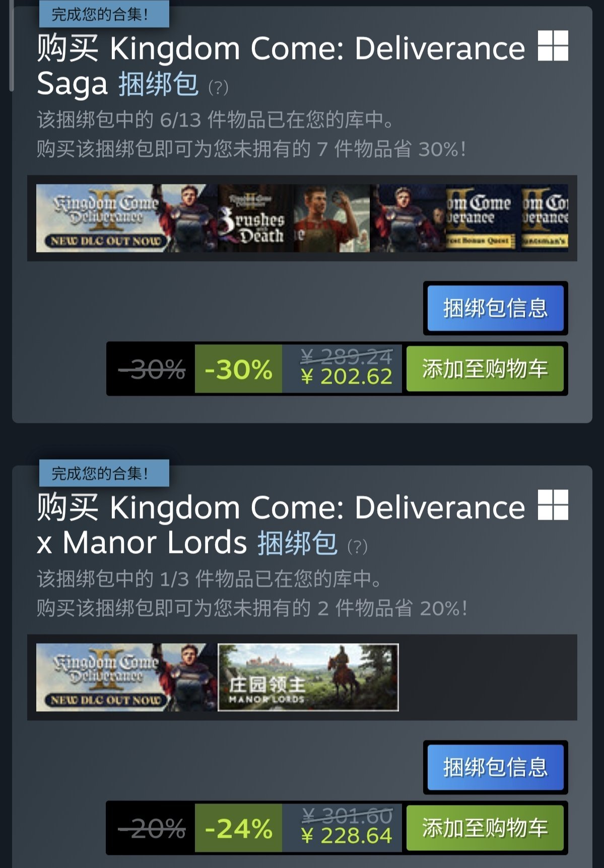
Task: Open the (?) help next to Saga 捆绑包
Action: [218, 88]
